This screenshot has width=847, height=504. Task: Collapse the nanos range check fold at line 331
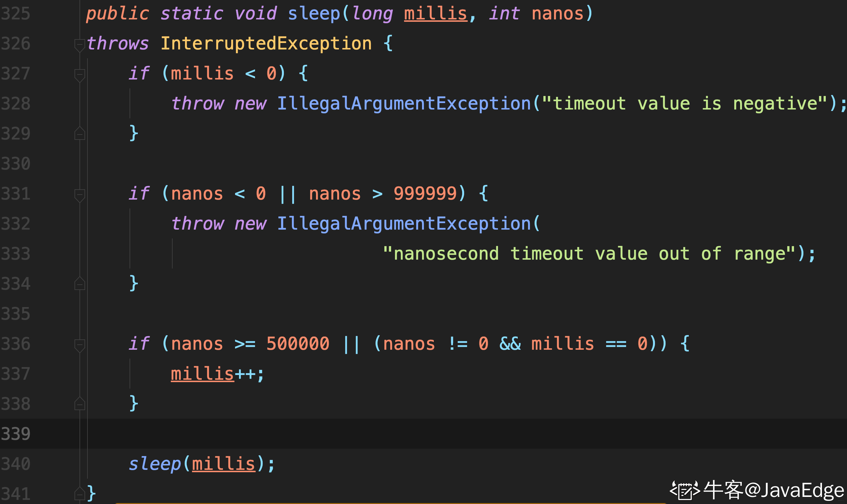80,195
